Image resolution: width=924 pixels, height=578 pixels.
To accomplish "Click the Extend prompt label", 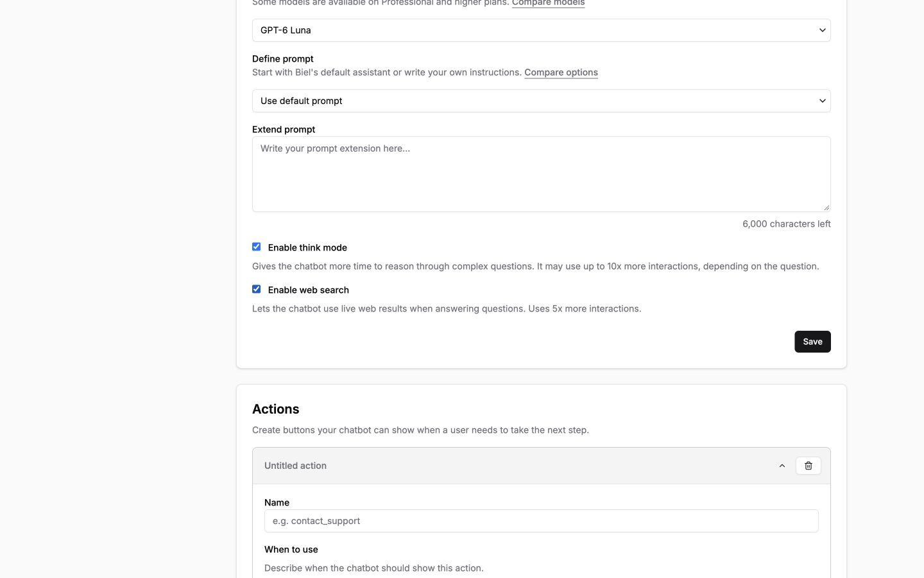I will pyautogui.click(x=284, y=129).
